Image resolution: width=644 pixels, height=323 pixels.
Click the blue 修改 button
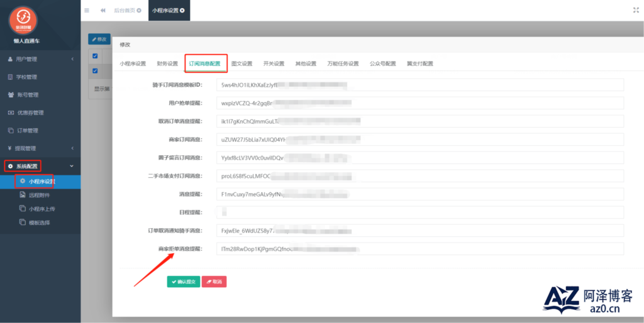(x=99, y=39)
